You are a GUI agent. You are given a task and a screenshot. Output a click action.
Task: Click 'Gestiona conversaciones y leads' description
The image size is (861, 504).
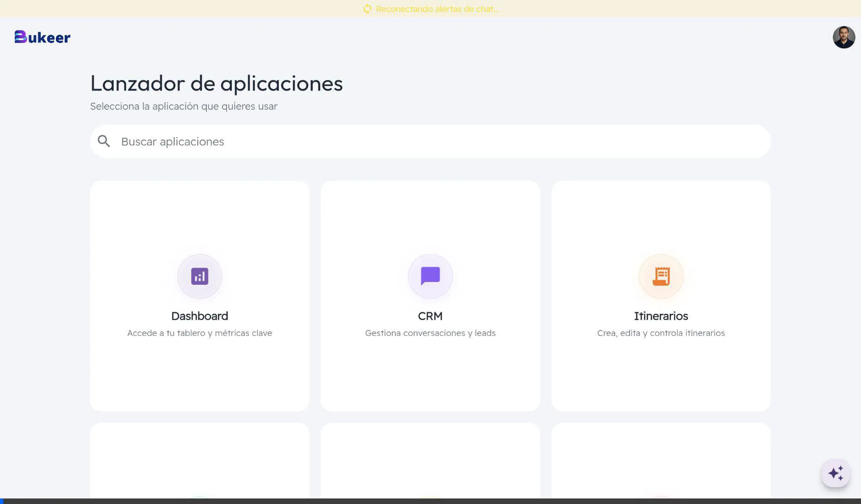(430, 333)
